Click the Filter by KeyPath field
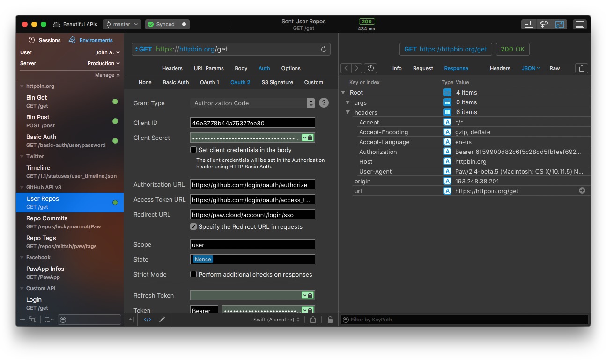 coord(464,320)
